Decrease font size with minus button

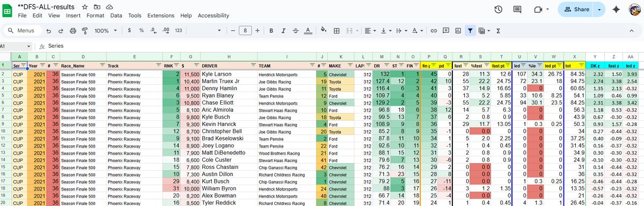tap(233, 31)
